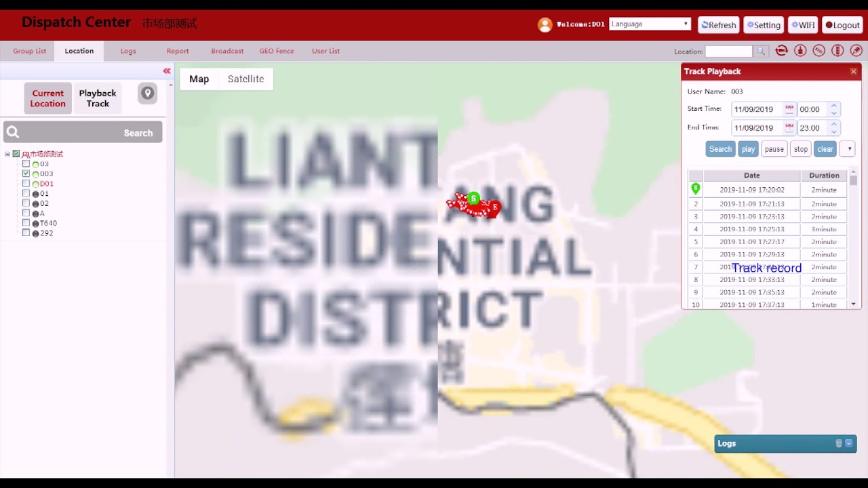
Task: Open the GEO Fence tab
Action: pos(277,51)
